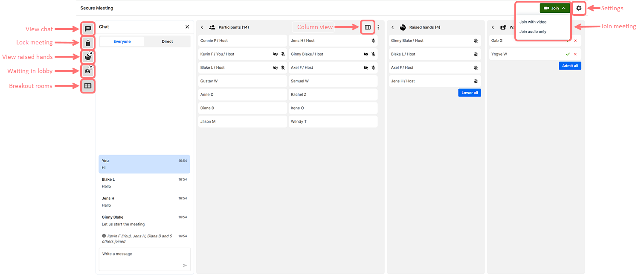Expand the green Join dropdown button

[554, 8]
